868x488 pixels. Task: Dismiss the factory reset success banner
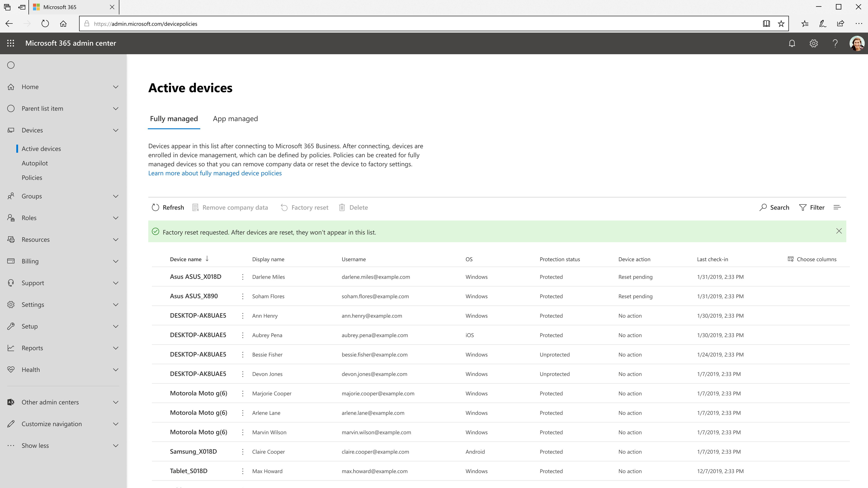(x=839, y=231)
